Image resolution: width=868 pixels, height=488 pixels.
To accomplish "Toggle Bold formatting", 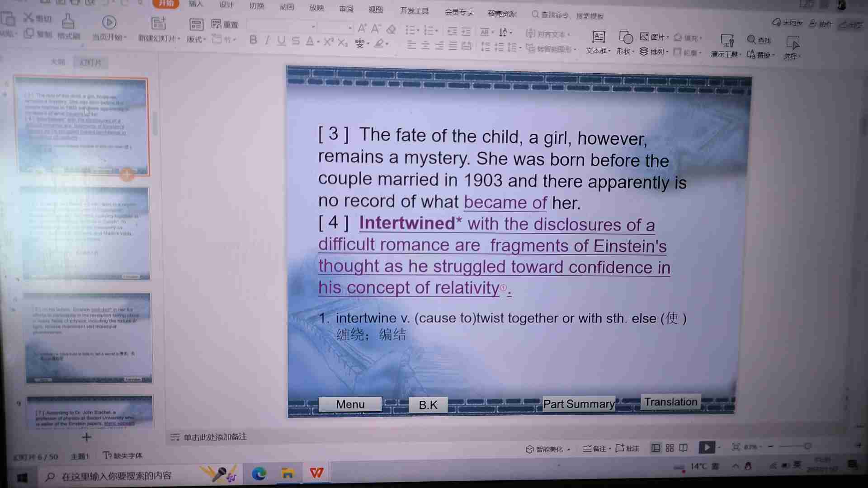I will [x=253, y=40].
